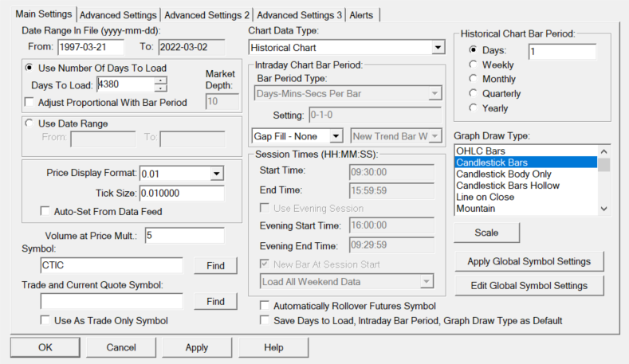This screenshot has width=629, height=364.
Task: Open the New Trend Bar dropdown
Action: tap(434, 136)
